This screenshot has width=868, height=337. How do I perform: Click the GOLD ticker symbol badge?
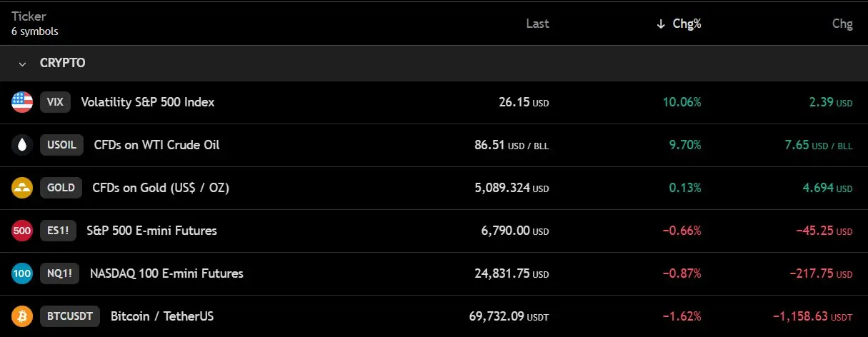point(61,188)
